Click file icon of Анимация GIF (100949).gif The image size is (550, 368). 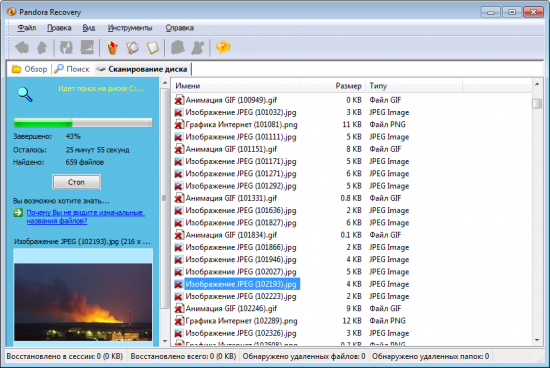pos(179,100)
